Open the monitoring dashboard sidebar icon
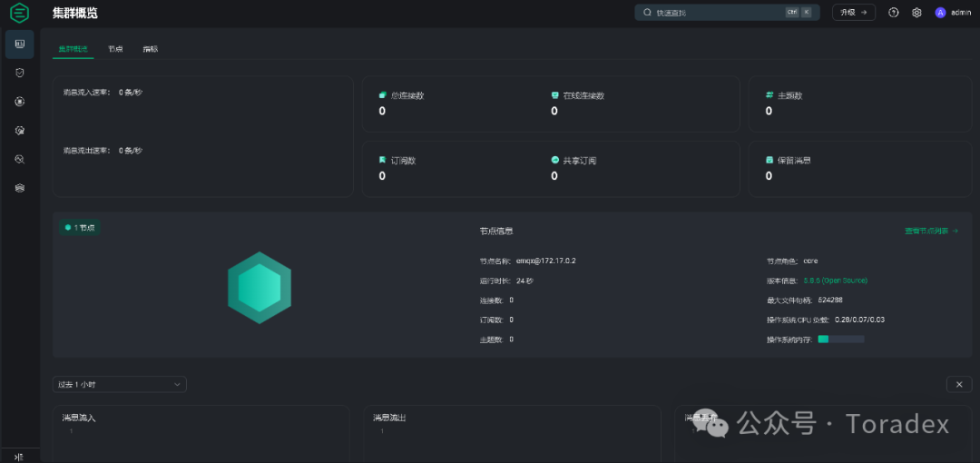The width and height of the screenshot is (980, 463). point(19,44)
